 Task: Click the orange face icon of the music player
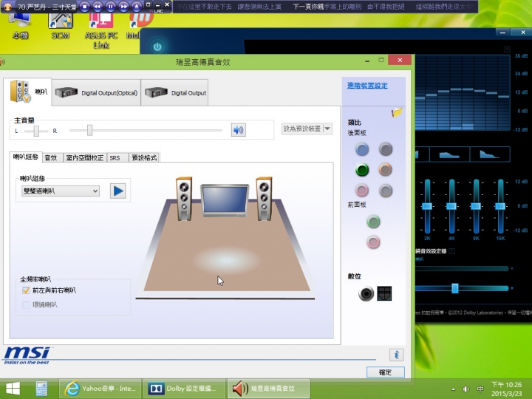click(8, 6)
